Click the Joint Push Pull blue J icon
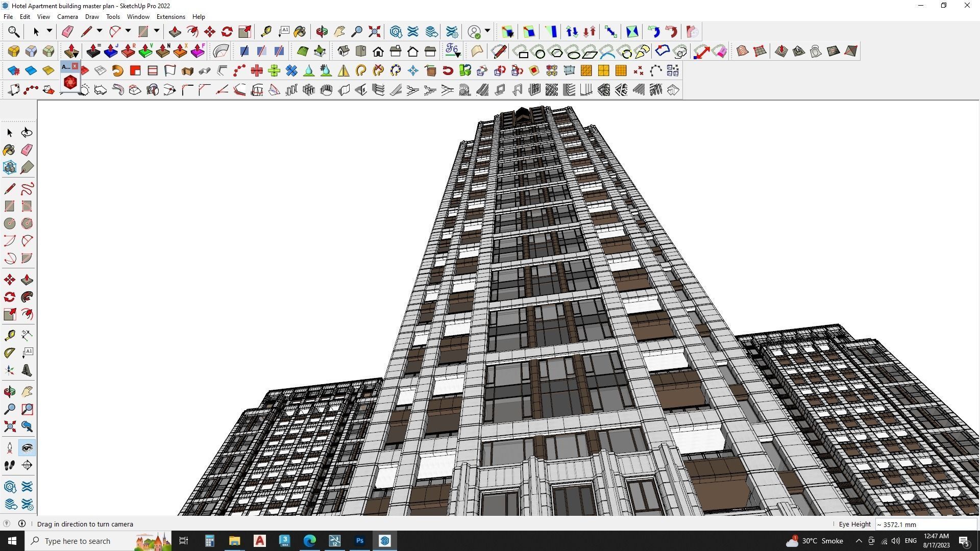Image resolution: width=980 pixels, height=551 pixels. click(x=111, y=51)
